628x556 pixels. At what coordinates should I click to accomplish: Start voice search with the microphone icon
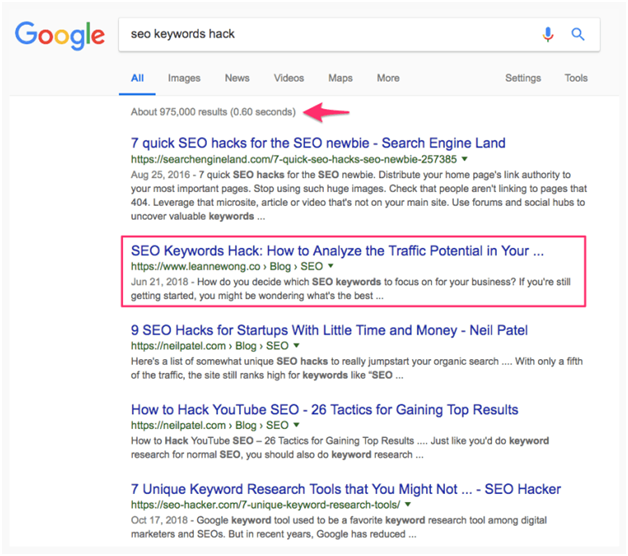548,34
